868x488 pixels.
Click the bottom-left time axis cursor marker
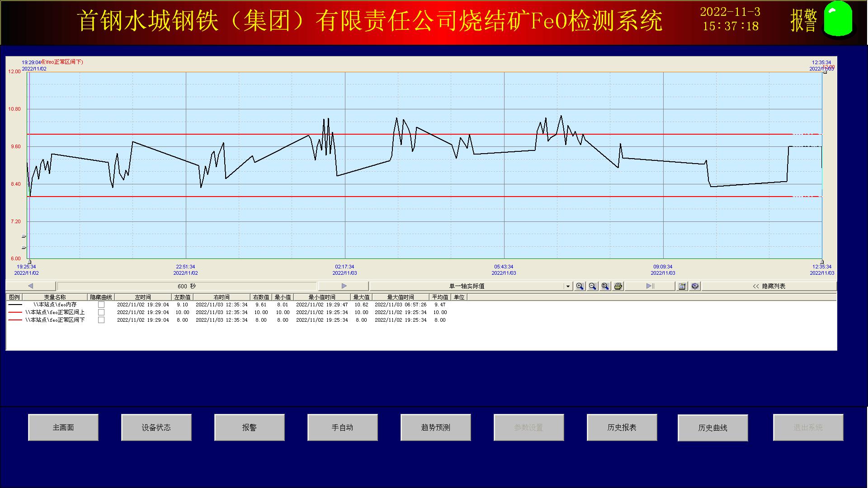click(29, 262)
